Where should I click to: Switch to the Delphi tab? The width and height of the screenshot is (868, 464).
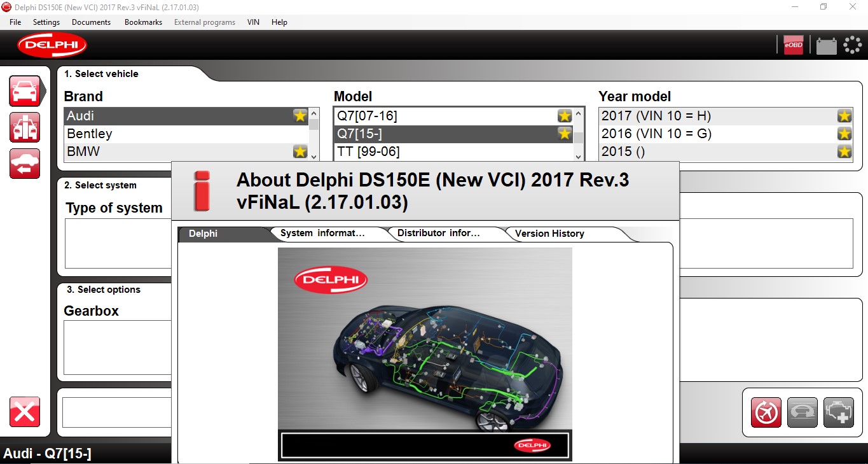click(x=223, y=234)
